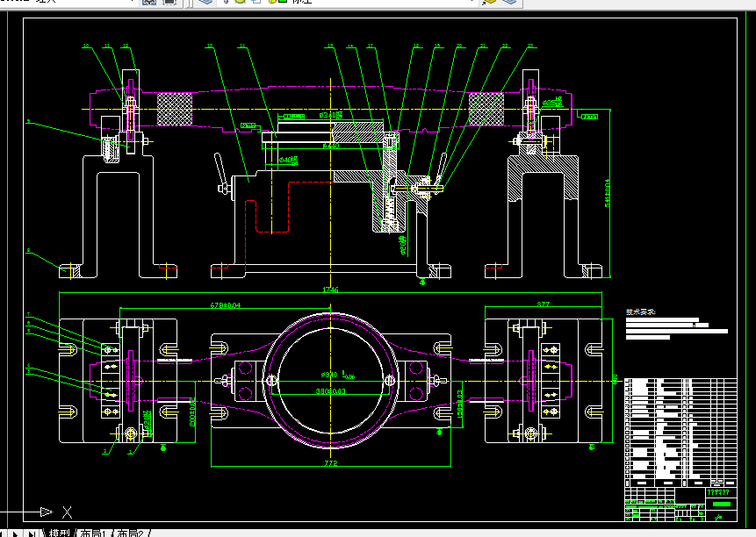Screen dimensions: 756x537
Task: Select the 1746 overall length dimension
Action: [330, 290]
